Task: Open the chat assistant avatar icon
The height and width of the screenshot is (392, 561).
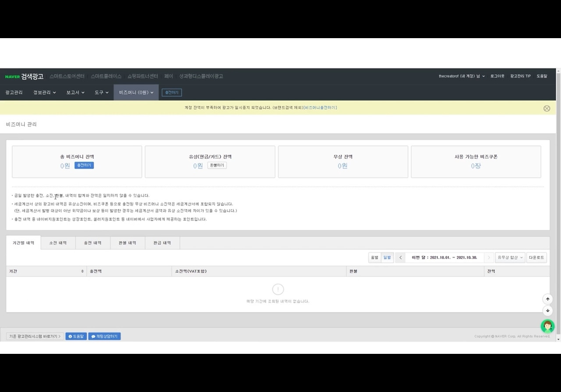Action: [547, 326]
